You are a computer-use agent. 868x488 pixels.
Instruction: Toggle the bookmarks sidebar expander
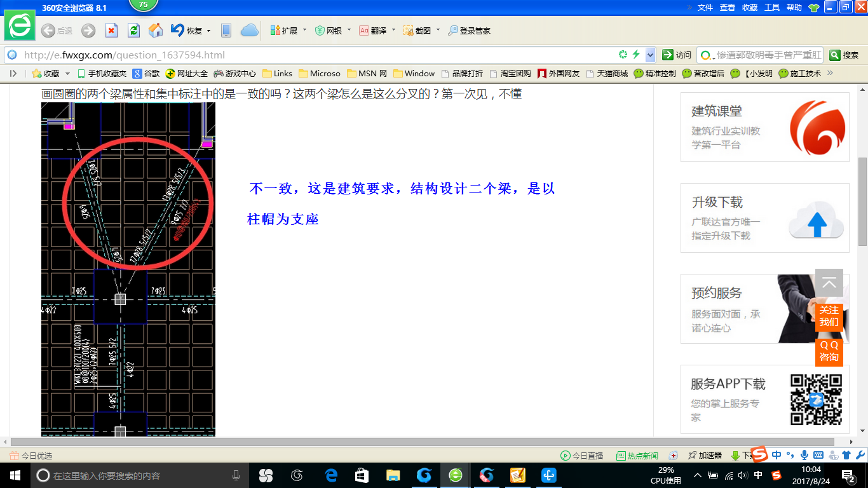pos(13,73)
